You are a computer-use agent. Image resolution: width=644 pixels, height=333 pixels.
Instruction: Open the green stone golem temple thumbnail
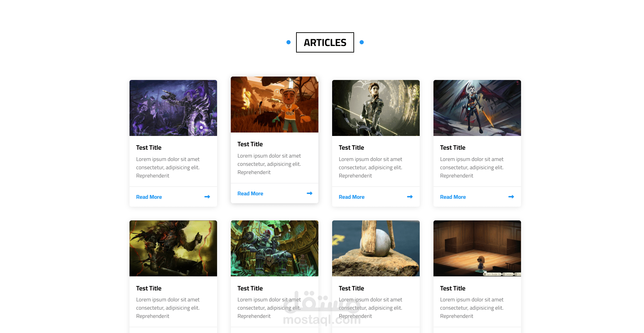(274, 248)
